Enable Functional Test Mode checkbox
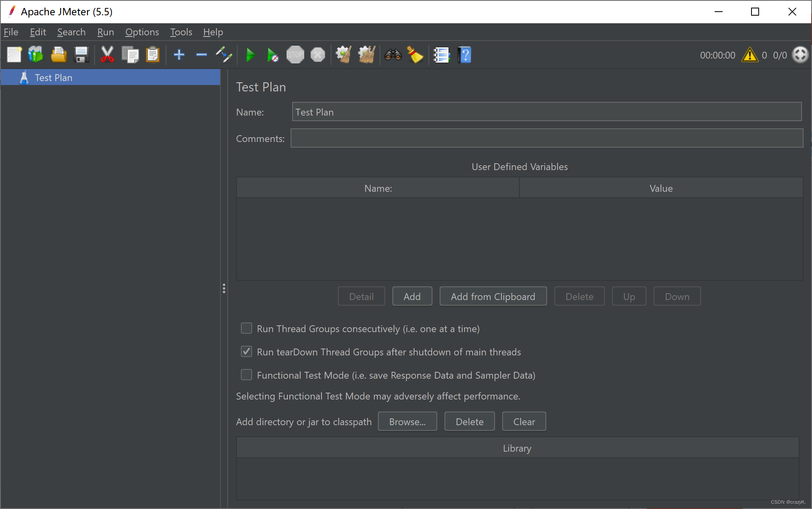The height and width of the screenshot is (509, 812). point(246,375)
